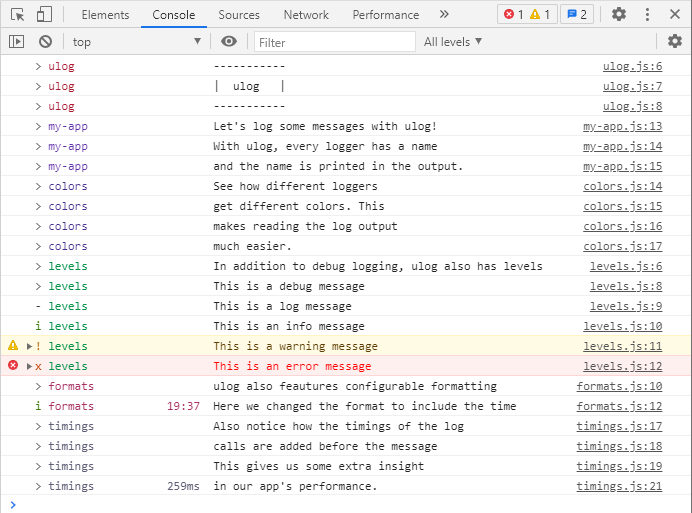The image size is (692, 513).
Task: Open the levels.js:9 source link
Action: pyautogui.click(x=626, y=306)
